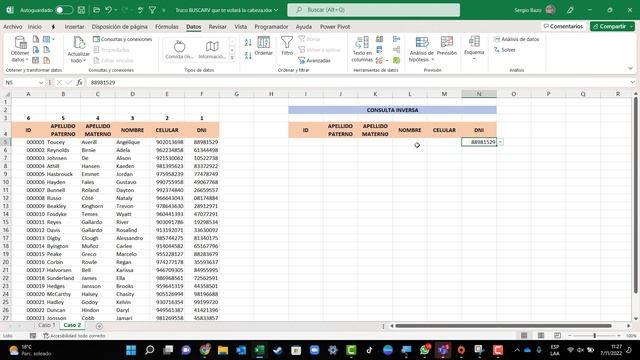Open Análisis de datos tool
Viewport: 640px width, 360px height.
(x=516, y=39)
